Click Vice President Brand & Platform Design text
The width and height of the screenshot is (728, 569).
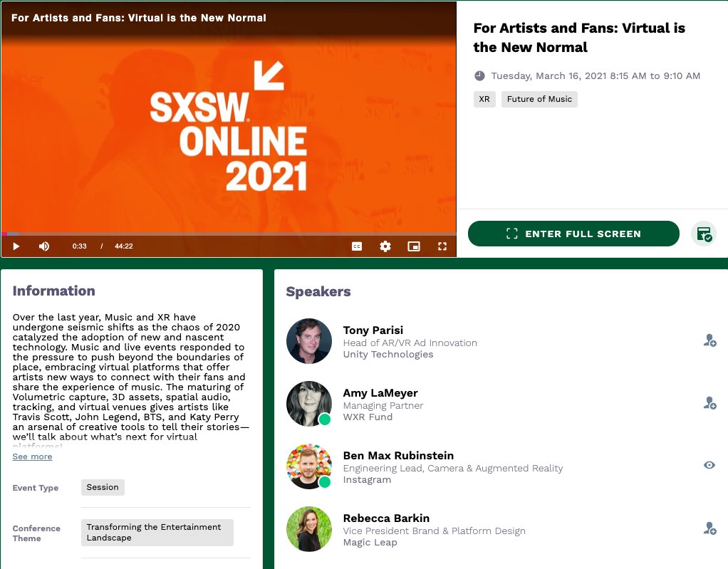(x=434, y=531)
